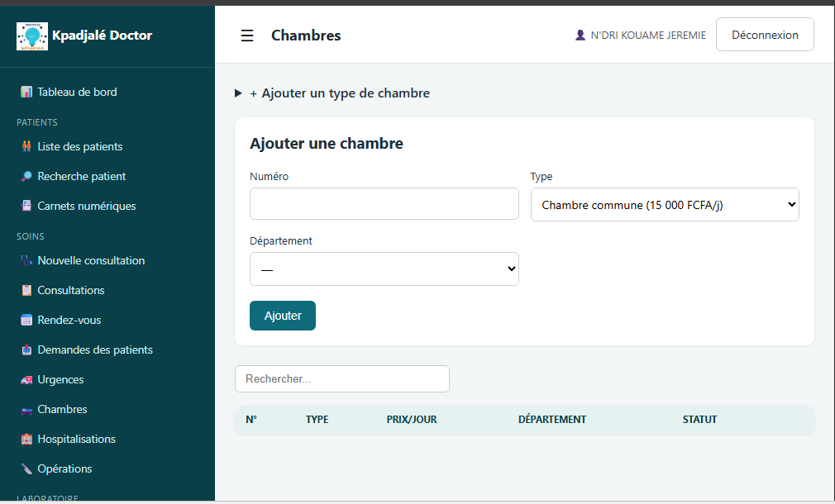
Task: Click the Tableau de bord chart icon
Action: (x=26, y=92)
